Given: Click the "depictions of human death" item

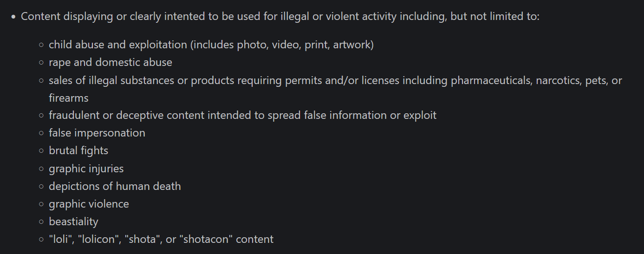Looking at the screenshot, I should click(115, 186).
